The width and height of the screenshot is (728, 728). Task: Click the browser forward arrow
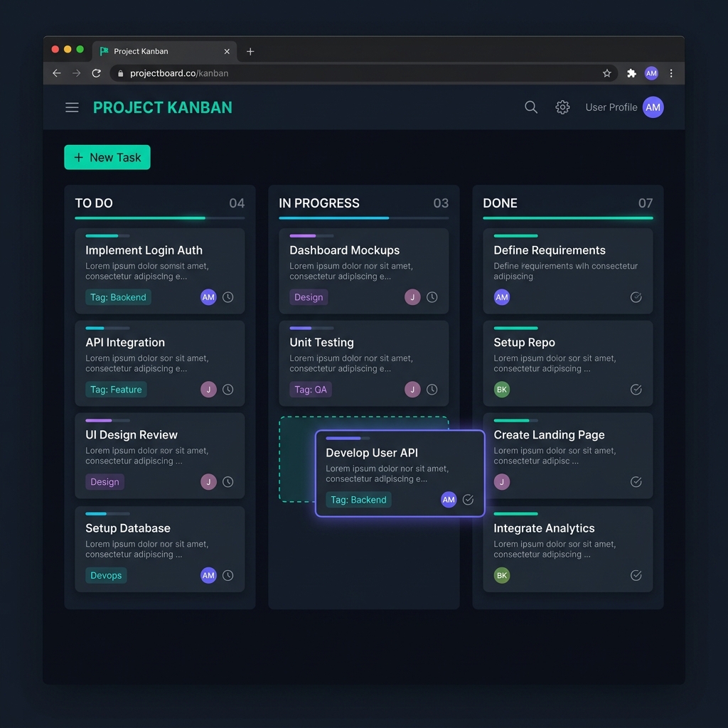[x=77, y=73]
